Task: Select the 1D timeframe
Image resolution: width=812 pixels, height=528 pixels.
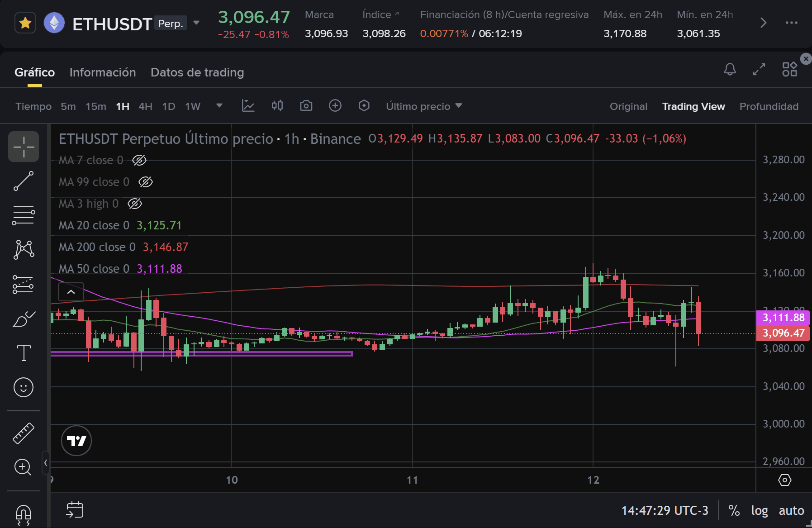Action: (x=169, y=106)
